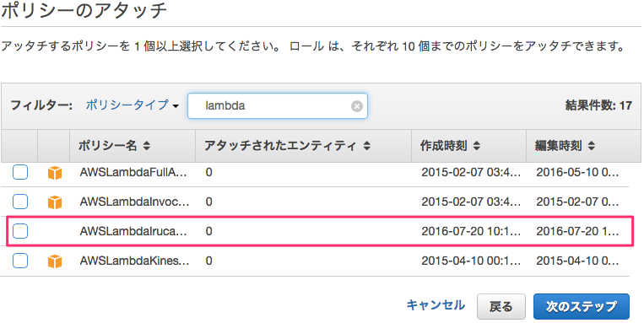Open the AWSLambdaKines... policy name
This screenshot has height=323, width=644.
click(x=135, y=261)
